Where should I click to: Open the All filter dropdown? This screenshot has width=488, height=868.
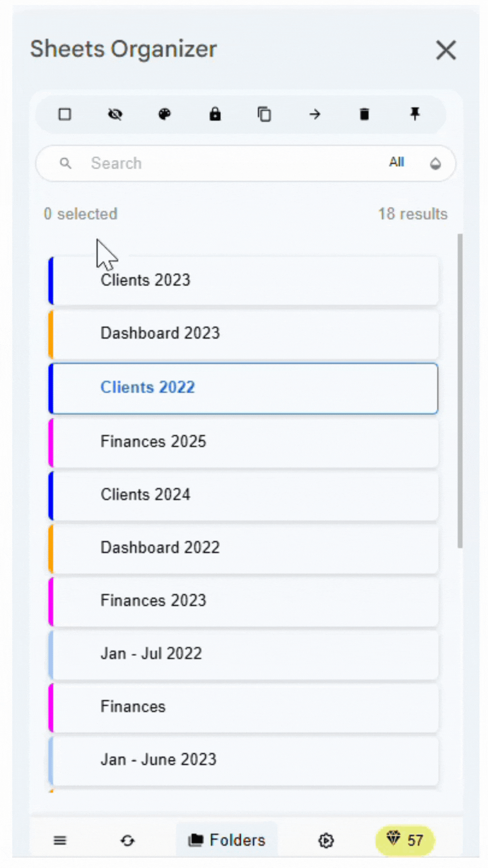coord(396,162)
